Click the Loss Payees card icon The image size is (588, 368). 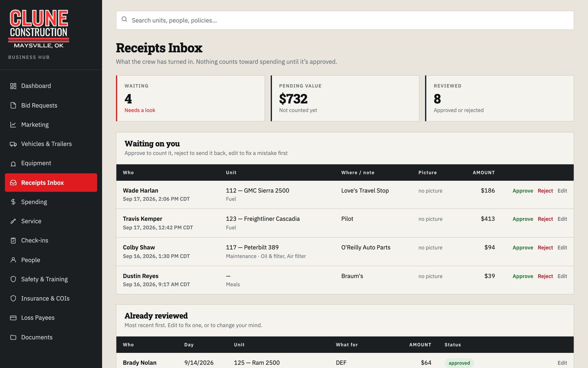13,318
